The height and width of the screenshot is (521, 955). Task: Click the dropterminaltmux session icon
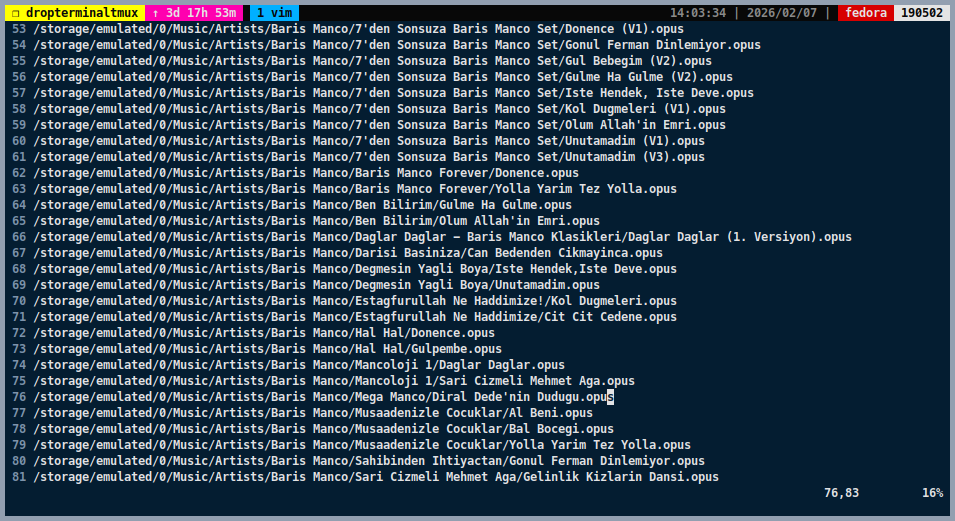15,13
